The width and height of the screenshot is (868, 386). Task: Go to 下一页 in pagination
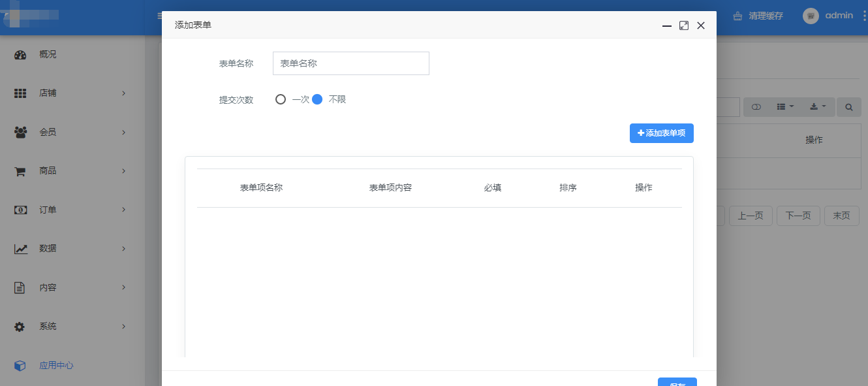click(x=798, y=216)
